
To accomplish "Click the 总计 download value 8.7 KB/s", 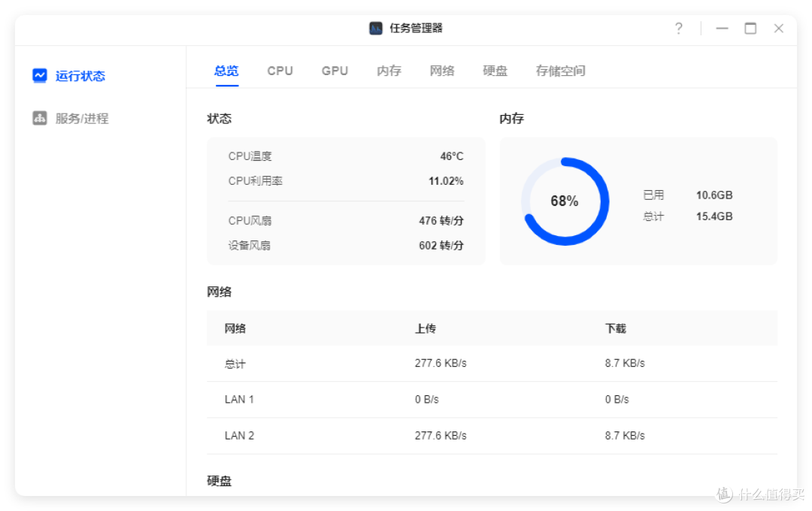I will [625, 364].
